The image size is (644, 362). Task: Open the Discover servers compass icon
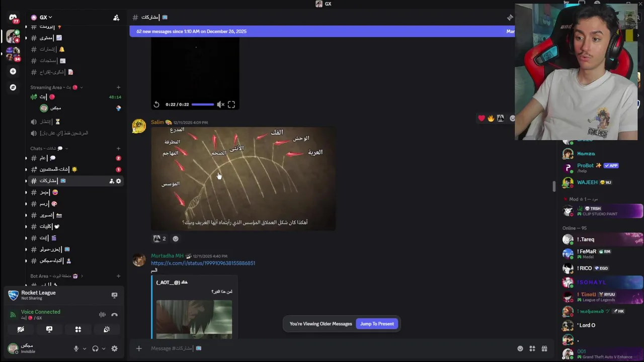13,87
